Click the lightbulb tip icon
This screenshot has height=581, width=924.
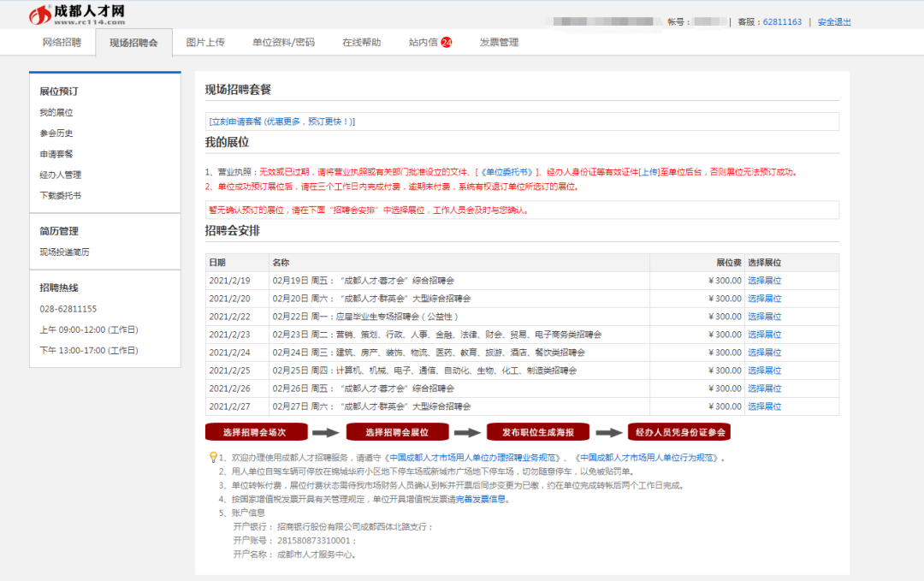click(x=213, y=458)
